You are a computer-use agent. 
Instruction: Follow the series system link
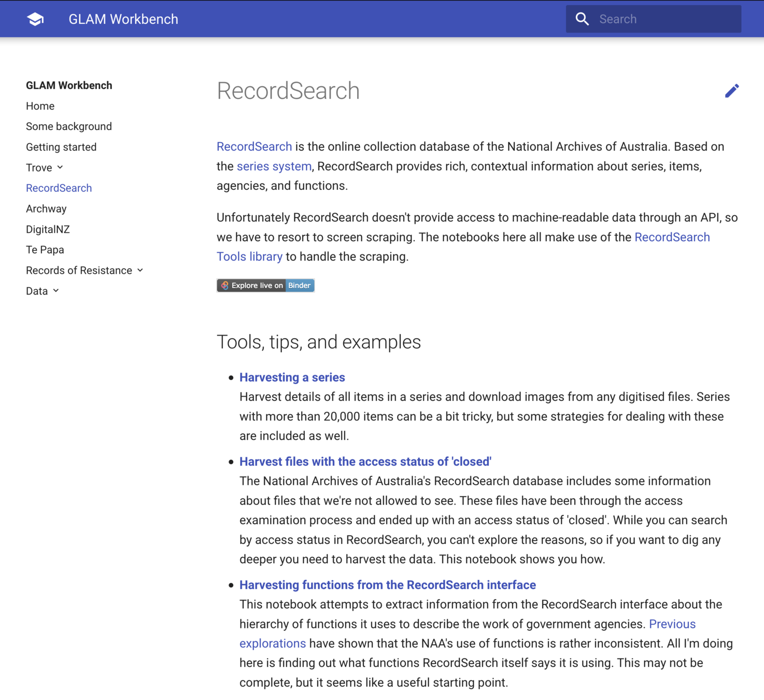point(274,166)
